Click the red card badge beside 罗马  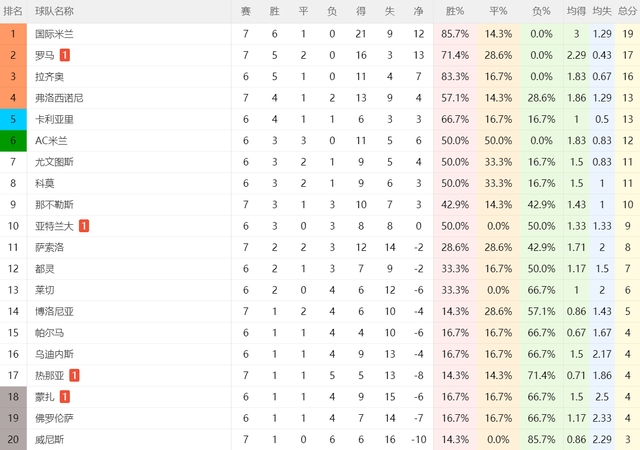click(x=64, y=55)
